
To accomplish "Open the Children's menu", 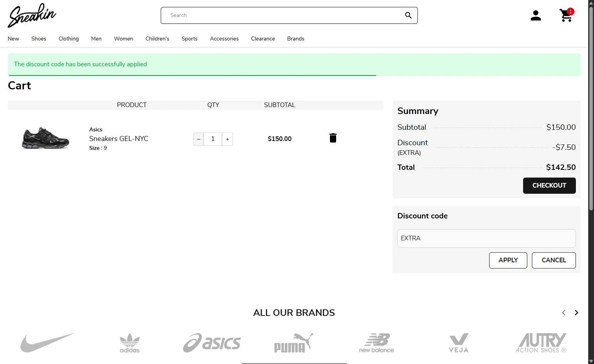I will pos(157,39).
